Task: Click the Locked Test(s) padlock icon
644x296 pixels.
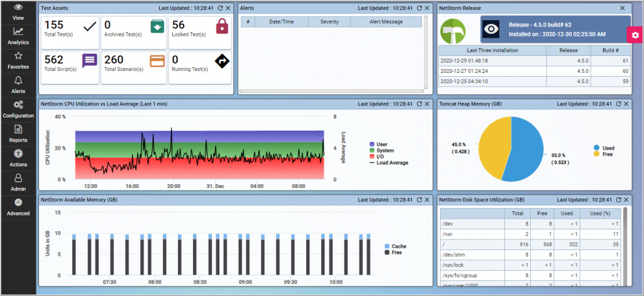Action: pos(222,26)
